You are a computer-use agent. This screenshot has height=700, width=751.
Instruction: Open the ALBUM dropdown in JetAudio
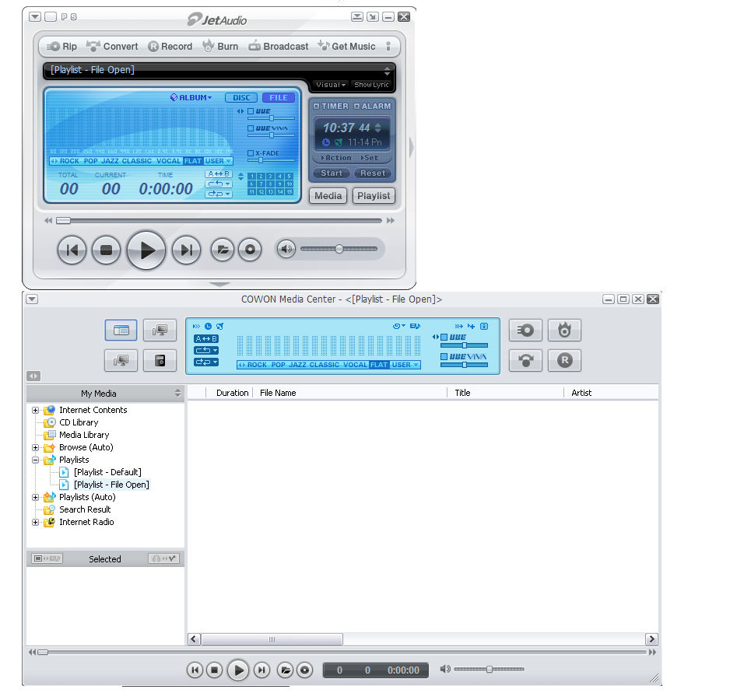click(191, 98)
